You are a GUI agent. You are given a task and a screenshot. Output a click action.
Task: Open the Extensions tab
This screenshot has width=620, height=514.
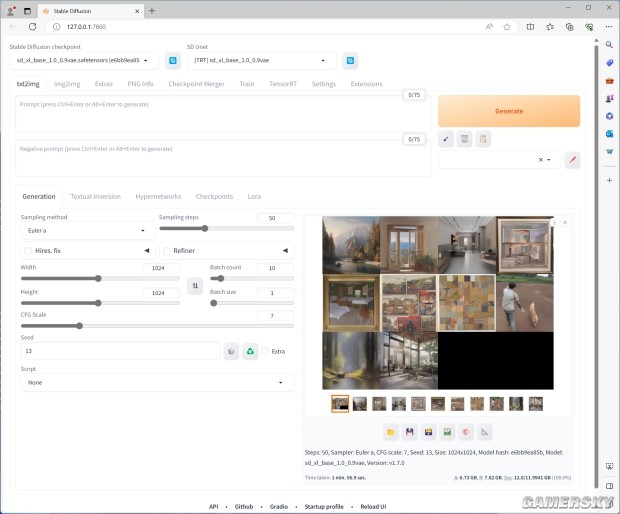[x=366, y=84]
